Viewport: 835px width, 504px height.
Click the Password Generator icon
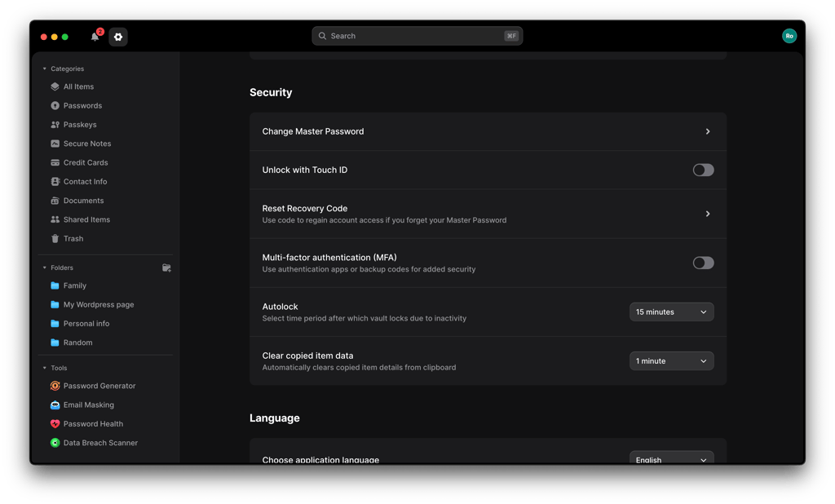[x=55, y=386]
